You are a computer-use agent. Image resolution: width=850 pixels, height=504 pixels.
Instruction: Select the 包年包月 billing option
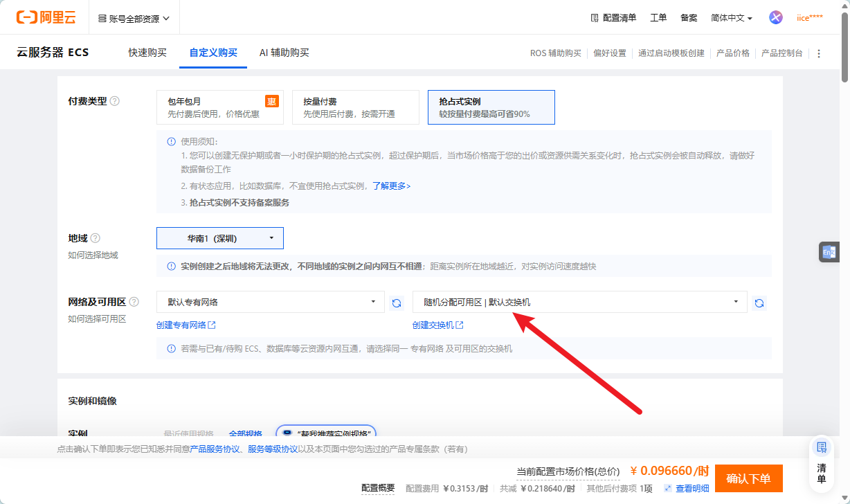[220, 107]
